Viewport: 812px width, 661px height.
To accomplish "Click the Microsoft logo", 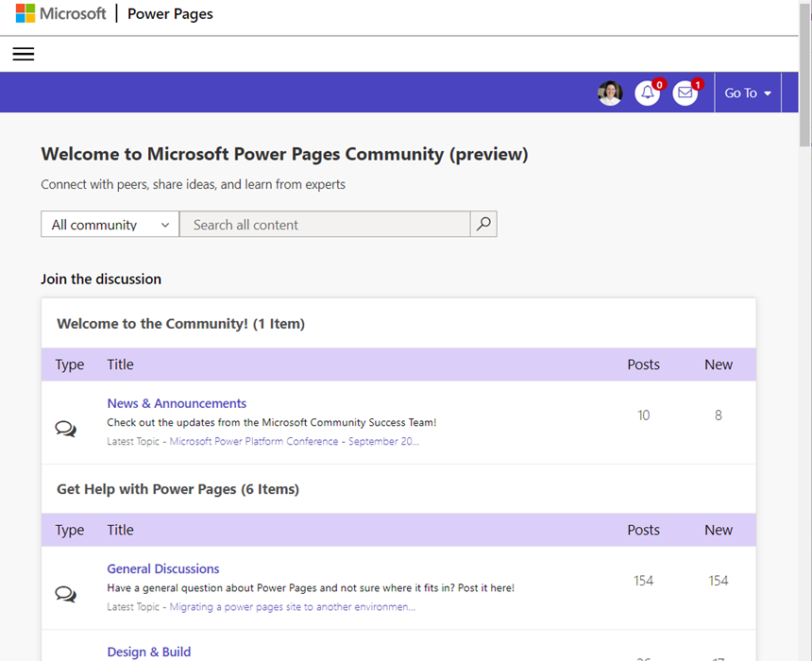I will [61, 13].
